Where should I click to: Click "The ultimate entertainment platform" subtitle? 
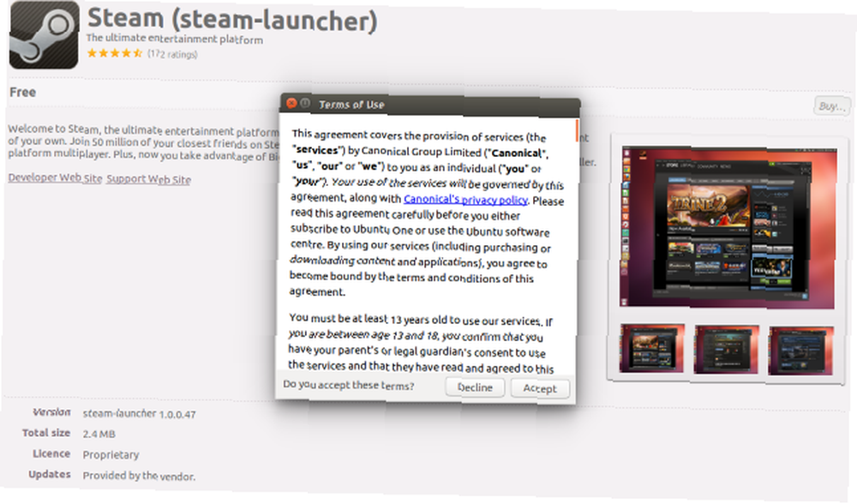[174, 39]
